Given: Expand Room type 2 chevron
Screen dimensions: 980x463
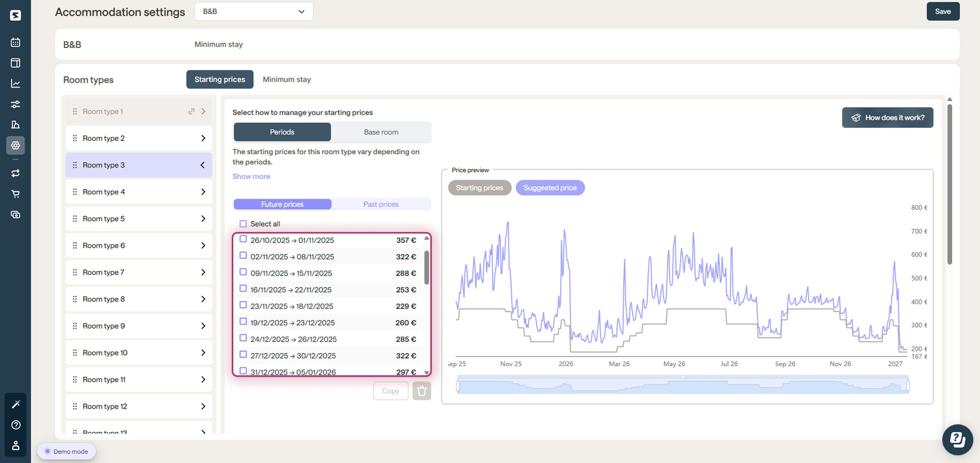Looking at the screenshot, I should pos(203,138).
